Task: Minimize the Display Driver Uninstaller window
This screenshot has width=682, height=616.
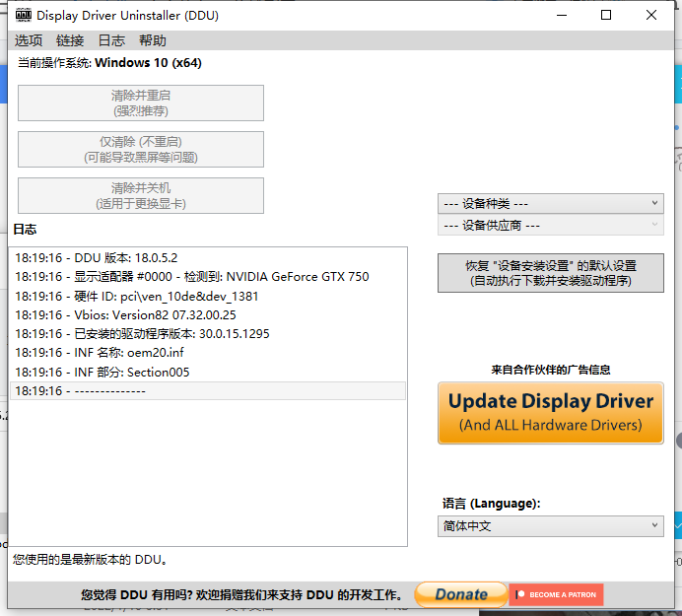Action: 561,16
